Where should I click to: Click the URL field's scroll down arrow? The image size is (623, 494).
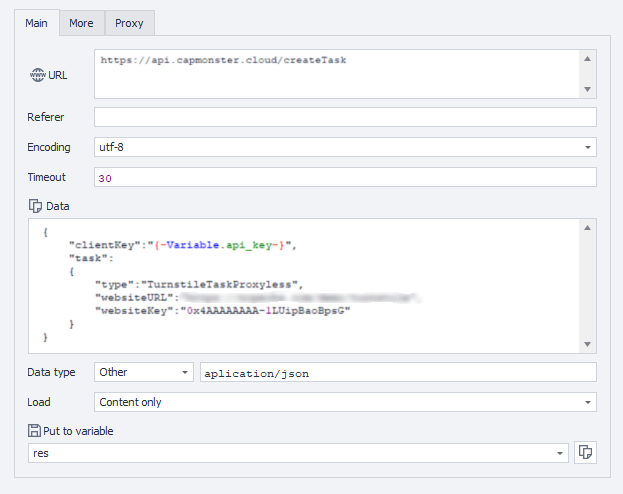coord(588,90)
